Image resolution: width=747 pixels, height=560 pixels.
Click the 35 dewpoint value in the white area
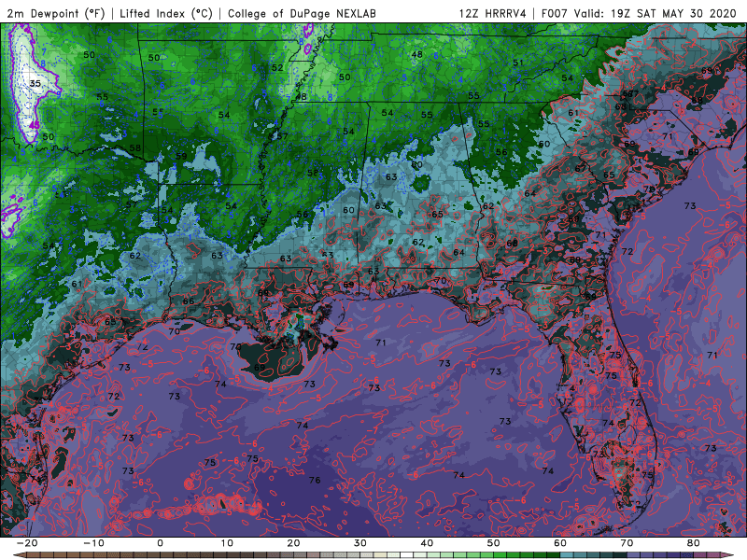click(35, 83)
